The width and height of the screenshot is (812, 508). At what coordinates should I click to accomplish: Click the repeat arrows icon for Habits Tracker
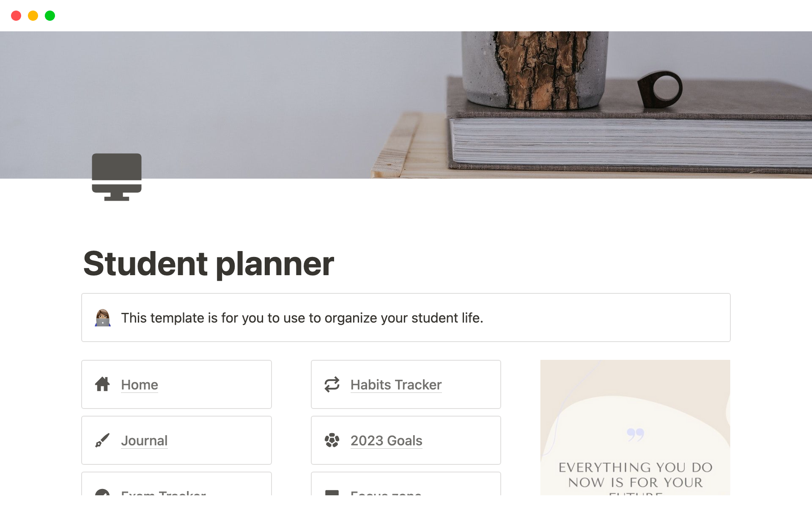point(332,384)
